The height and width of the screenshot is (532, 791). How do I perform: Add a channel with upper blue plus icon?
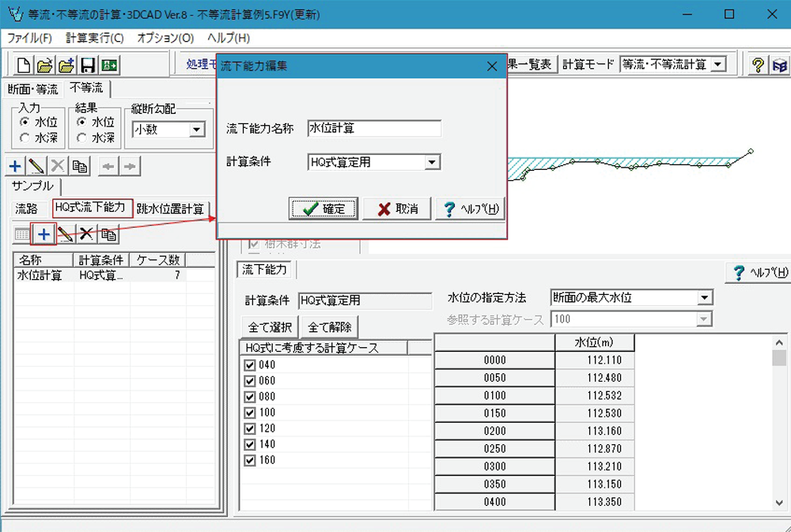click(15, 166)
